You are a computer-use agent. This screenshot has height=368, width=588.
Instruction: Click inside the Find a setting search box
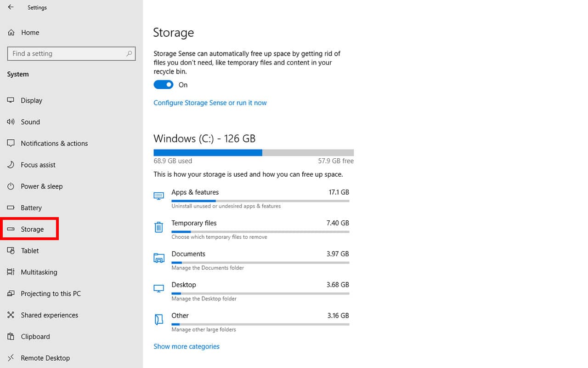[71, 53]
